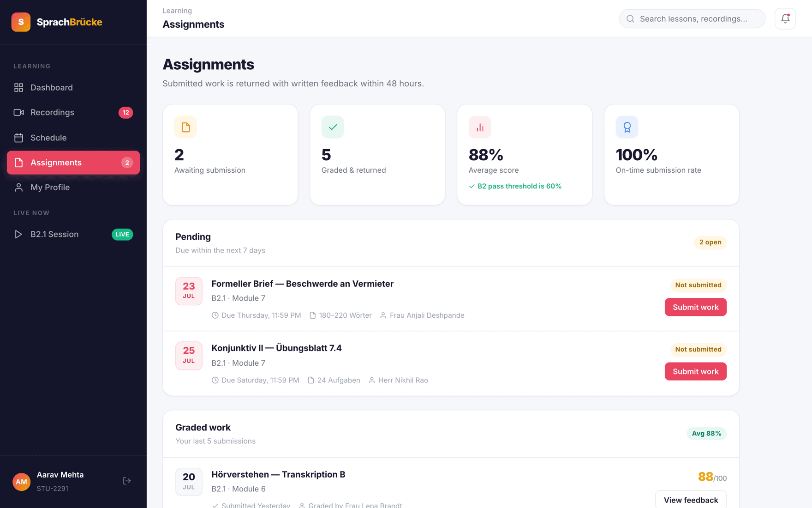Click the 88/100 score value
Screen dimensions: 812x508
(x=712, y=477)
